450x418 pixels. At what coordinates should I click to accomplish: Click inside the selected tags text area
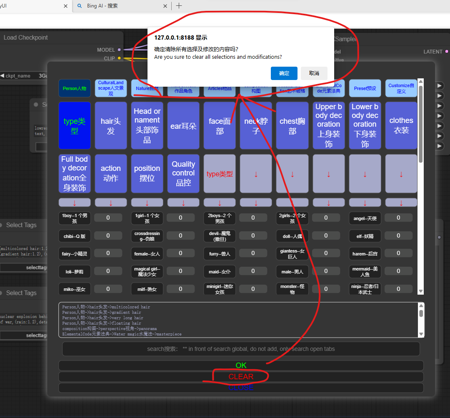click(238, 320)
